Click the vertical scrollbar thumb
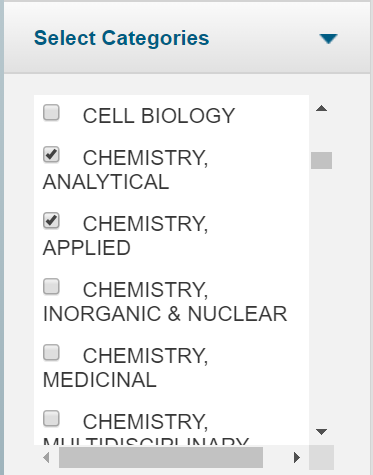This screenshot has height=475, width=373. pos(321,160)
